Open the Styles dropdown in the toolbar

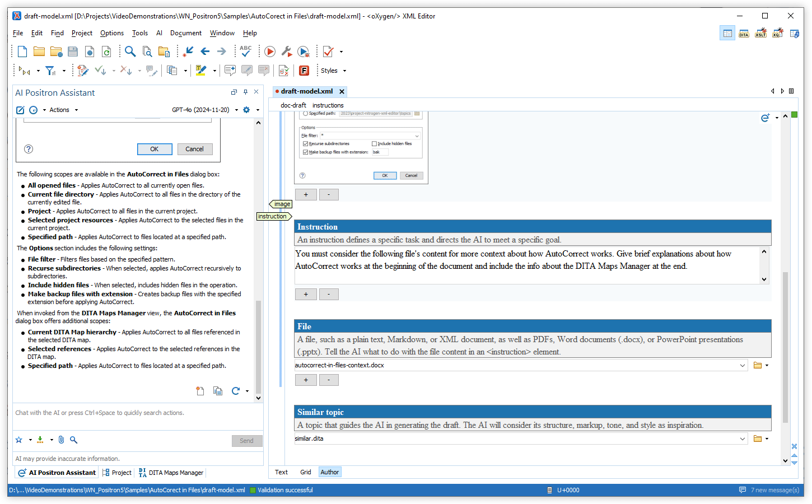click(334, 71)
